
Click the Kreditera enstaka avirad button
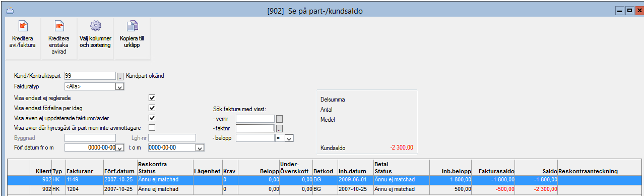59,38
